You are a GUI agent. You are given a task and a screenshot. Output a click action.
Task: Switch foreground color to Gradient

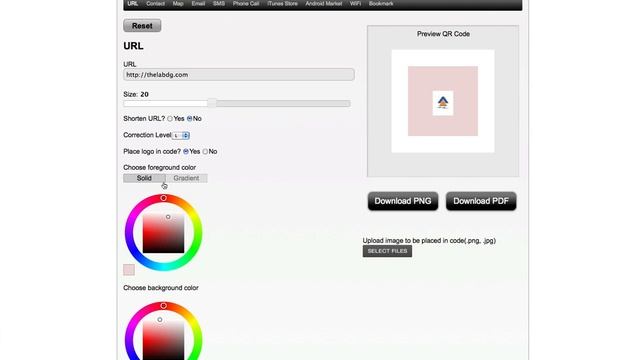186,178
